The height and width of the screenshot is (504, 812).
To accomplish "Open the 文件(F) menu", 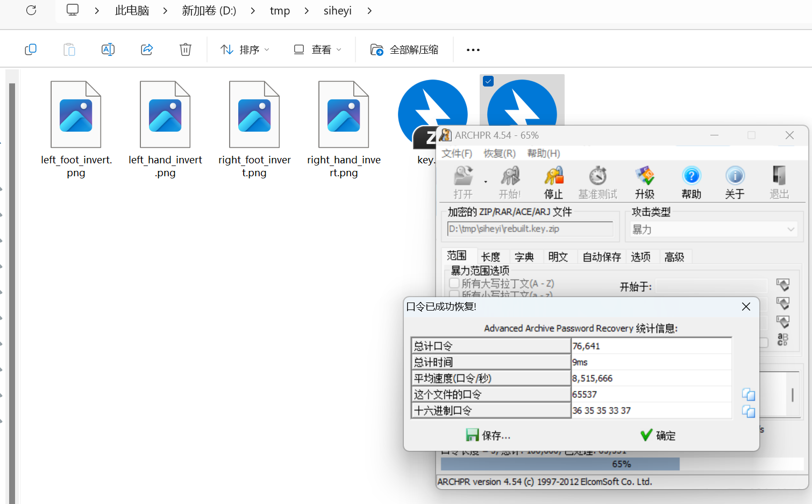I will [x=457, y=154].
